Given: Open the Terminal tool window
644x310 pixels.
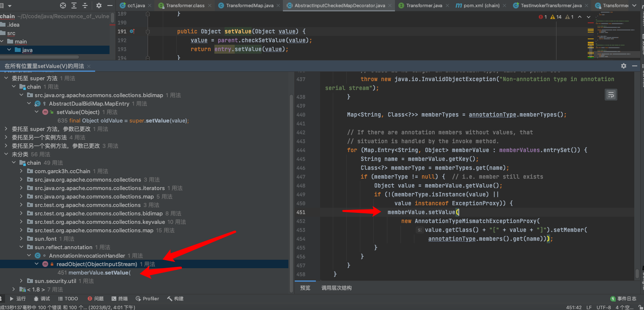Looking at the screenshot, I should pos(119,299).
